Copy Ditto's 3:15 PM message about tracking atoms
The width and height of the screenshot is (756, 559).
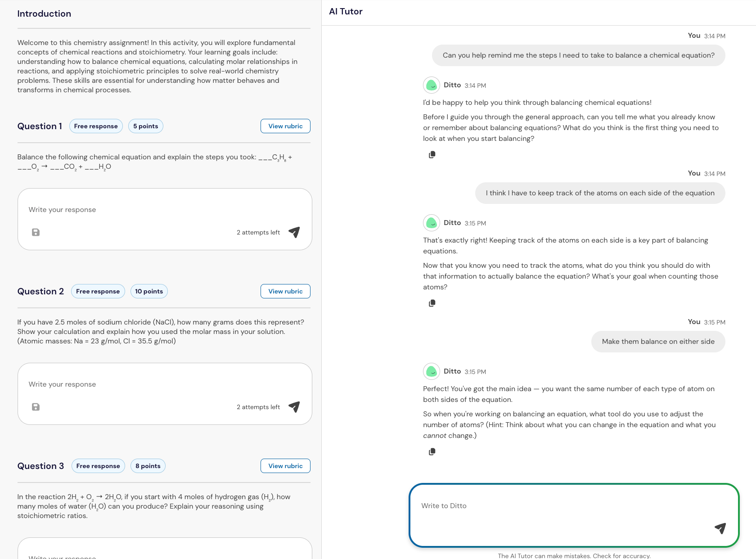(432, 302)
